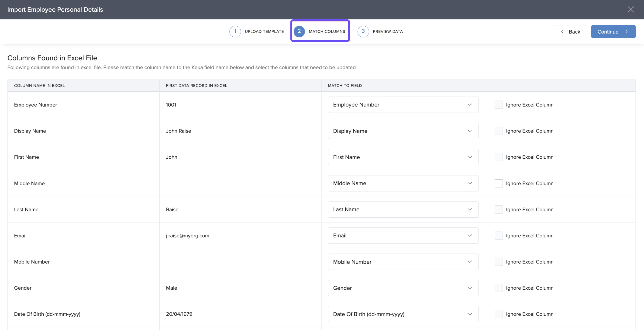This screenshot has height=330, width=644.
Task: Click the step 1 circle icon
Action: click(235, 31)
